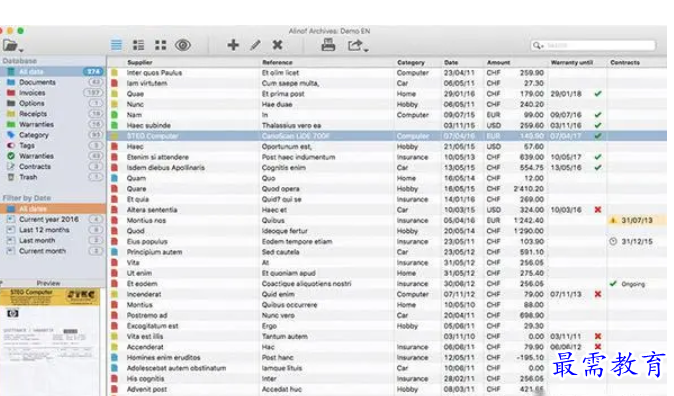The height and width of the screenshot is (396, 674).
Task: Select row Haec subinde
Action: [387, 126]
